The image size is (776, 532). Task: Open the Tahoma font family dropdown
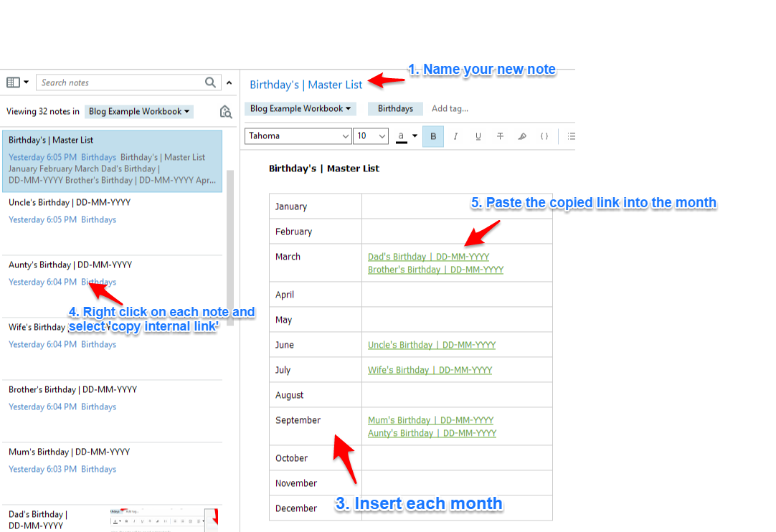pos(298,136)
